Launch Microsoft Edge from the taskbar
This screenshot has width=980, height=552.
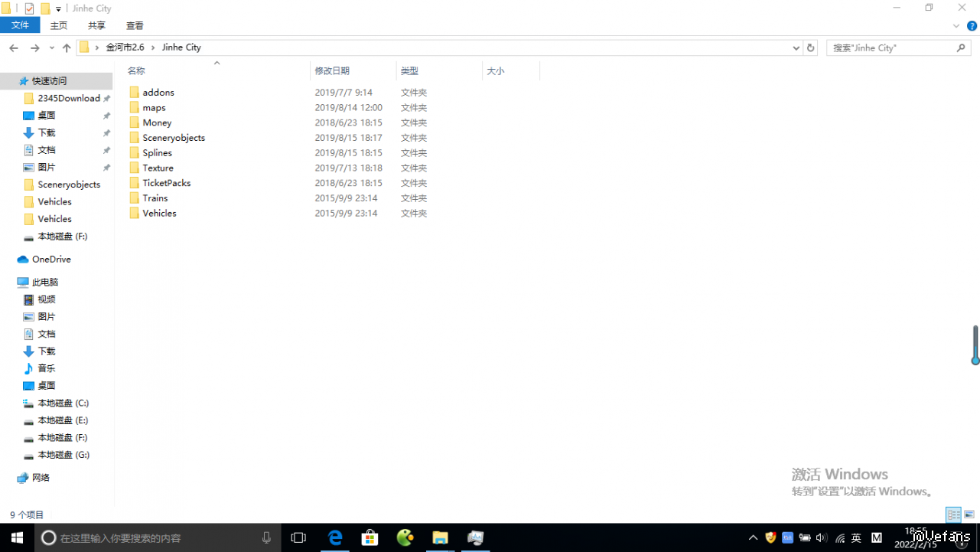click(335, 537)
